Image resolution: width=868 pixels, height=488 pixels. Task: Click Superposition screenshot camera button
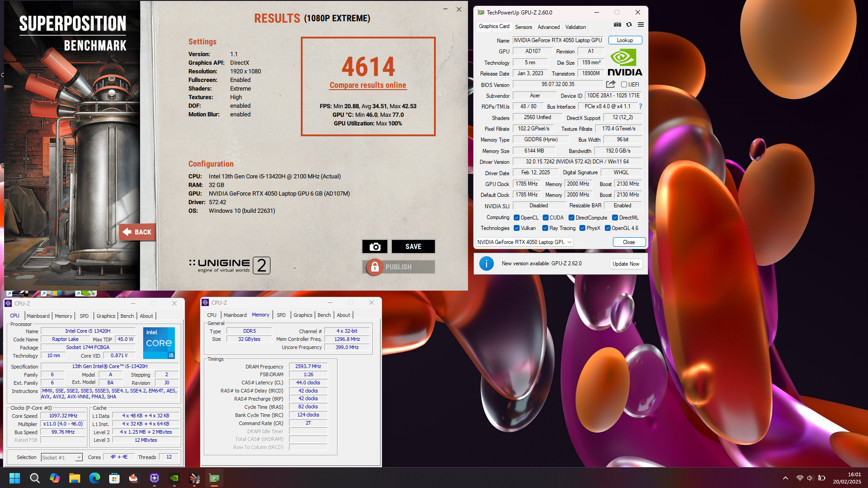coord(375,247)
